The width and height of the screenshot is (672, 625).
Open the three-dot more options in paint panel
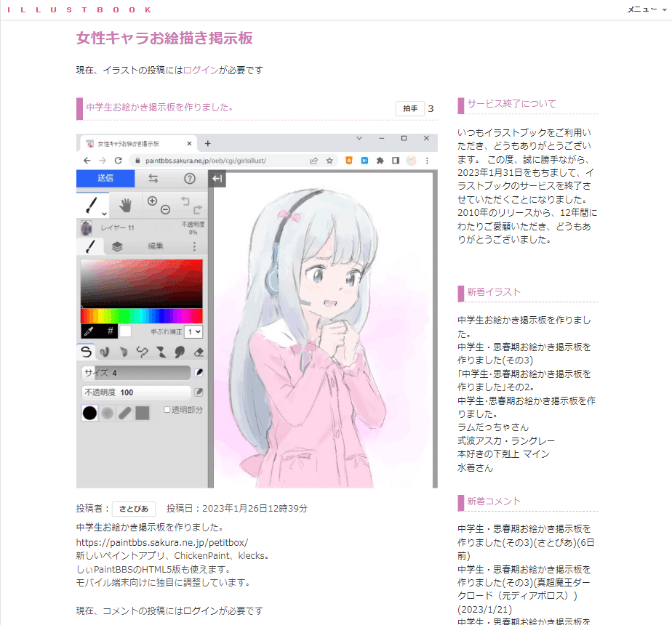tap(194, 246)
